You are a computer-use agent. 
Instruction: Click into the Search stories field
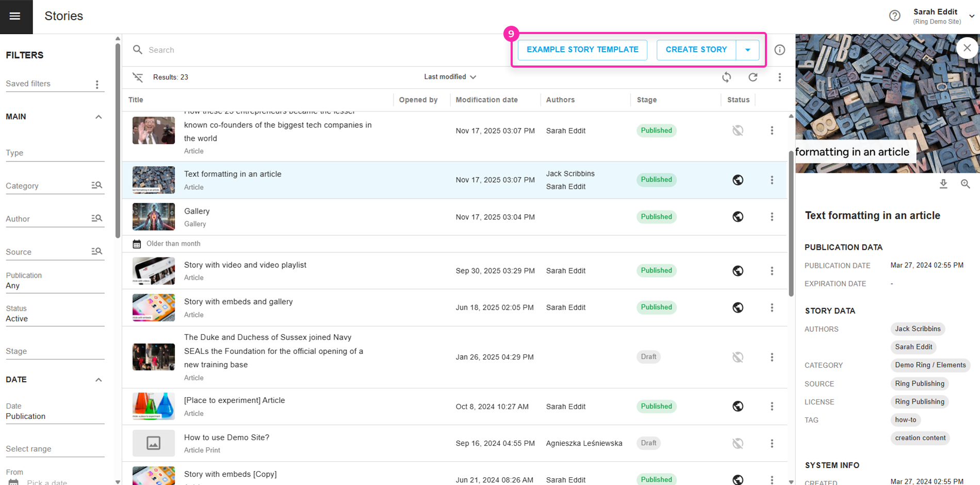tap(309, 50)
